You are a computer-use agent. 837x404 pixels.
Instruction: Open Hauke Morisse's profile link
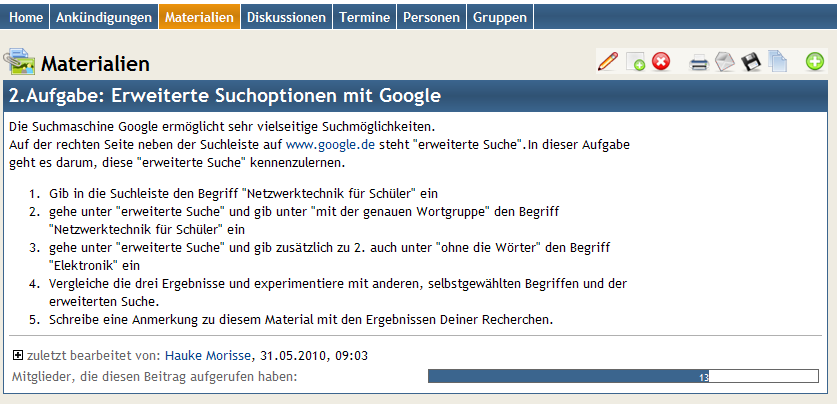tap(209, 355)
